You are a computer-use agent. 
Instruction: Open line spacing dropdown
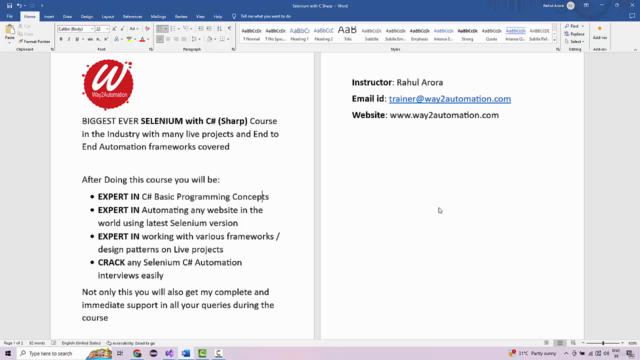click(196, 39)
